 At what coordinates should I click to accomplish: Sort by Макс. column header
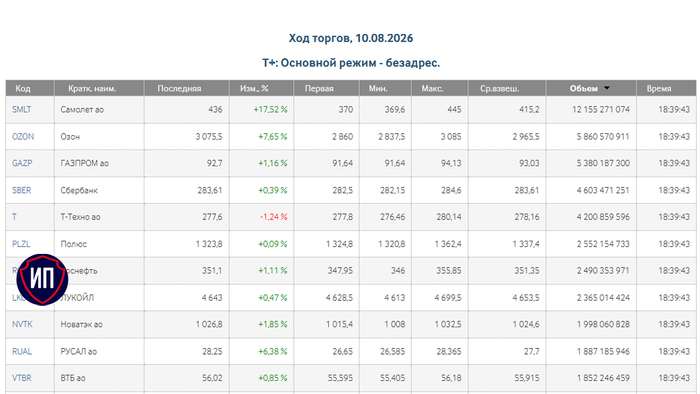tap(432, 88)
